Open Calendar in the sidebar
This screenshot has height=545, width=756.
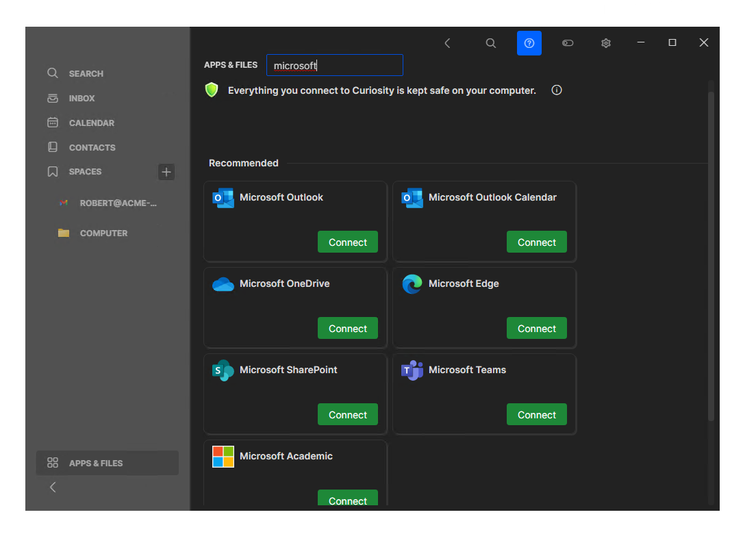pos(91,123)
